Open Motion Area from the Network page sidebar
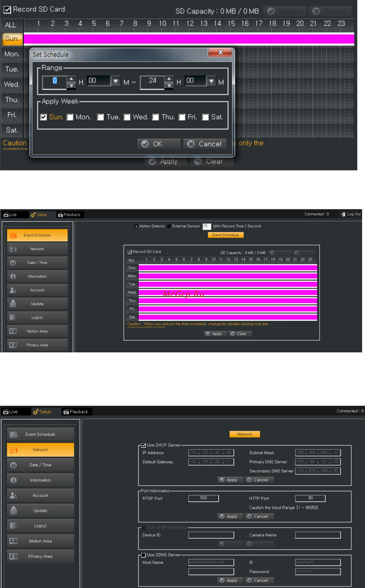This screenshot has width=365, height=588. click(x=40, y=541)
